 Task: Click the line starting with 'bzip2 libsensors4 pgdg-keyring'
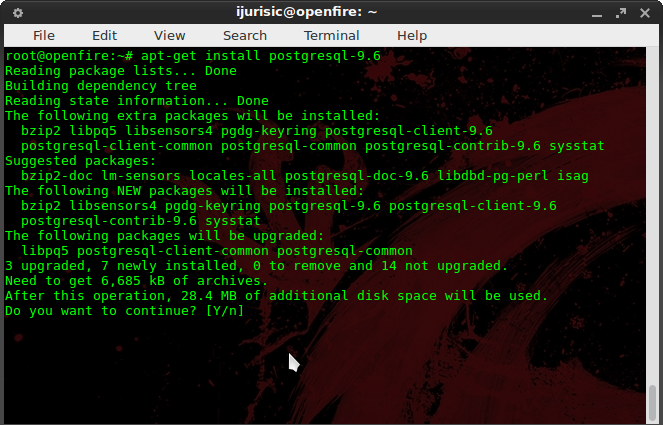(289, 206)
